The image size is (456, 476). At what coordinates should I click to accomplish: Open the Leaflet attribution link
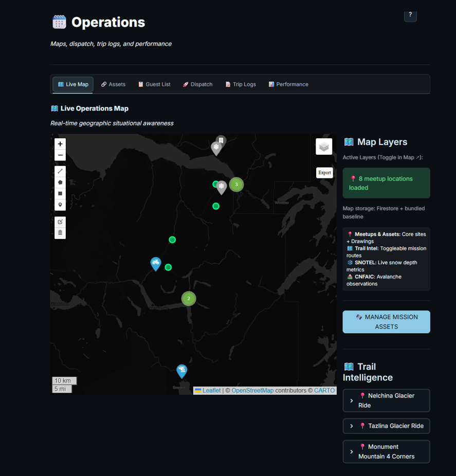coord(212,390)
